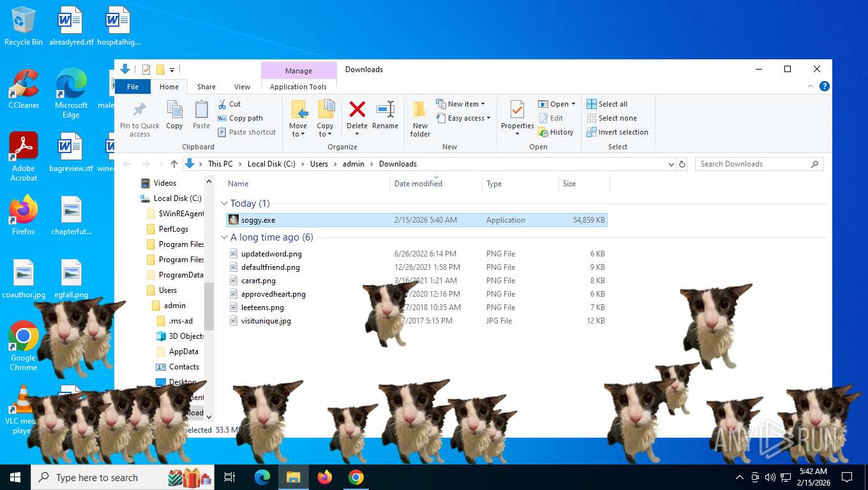Open Task View on taskbar

230,477
